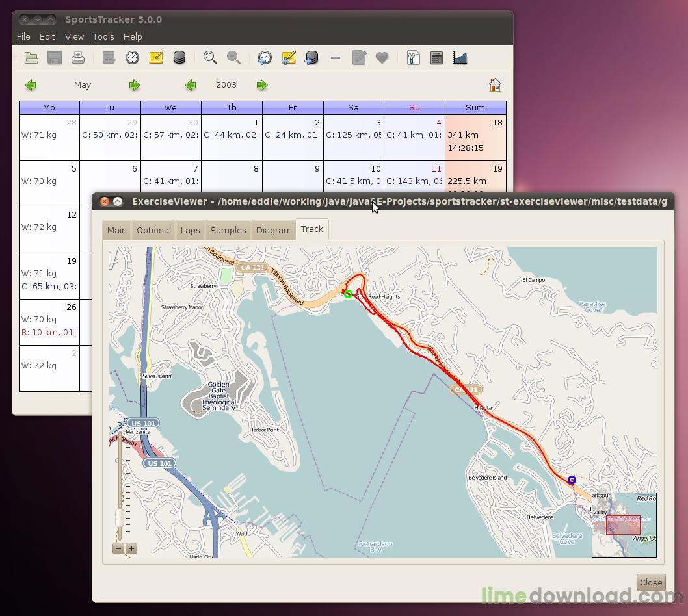This screenshot has height=616, width=688.
Task: Open the calculator tool icon
Action: pyautogui.click(x=436, y=58)
